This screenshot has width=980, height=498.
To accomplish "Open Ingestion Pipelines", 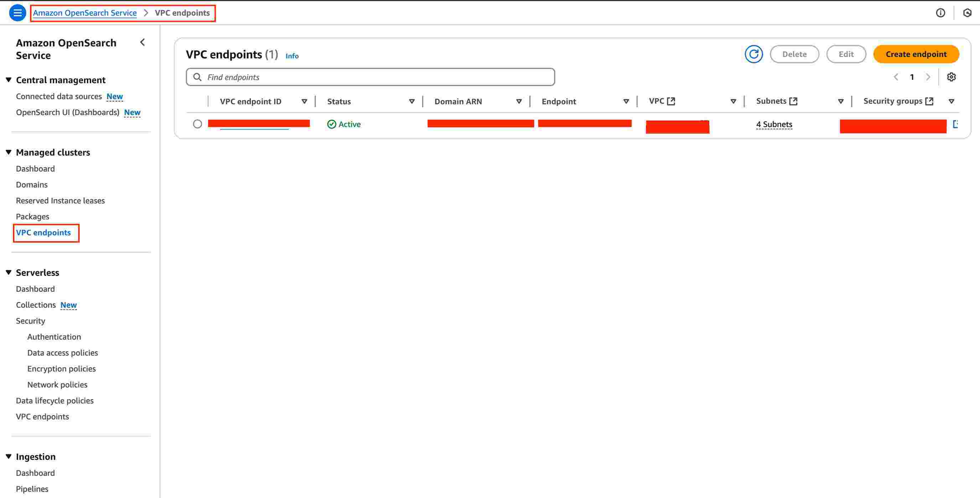I will (32, 489).
